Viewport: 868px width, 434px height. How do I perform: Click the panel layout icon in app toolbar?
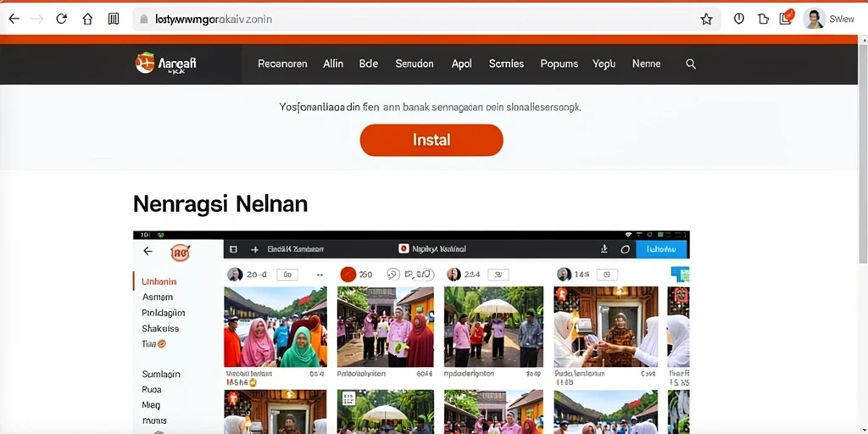(x=233, y=250)
